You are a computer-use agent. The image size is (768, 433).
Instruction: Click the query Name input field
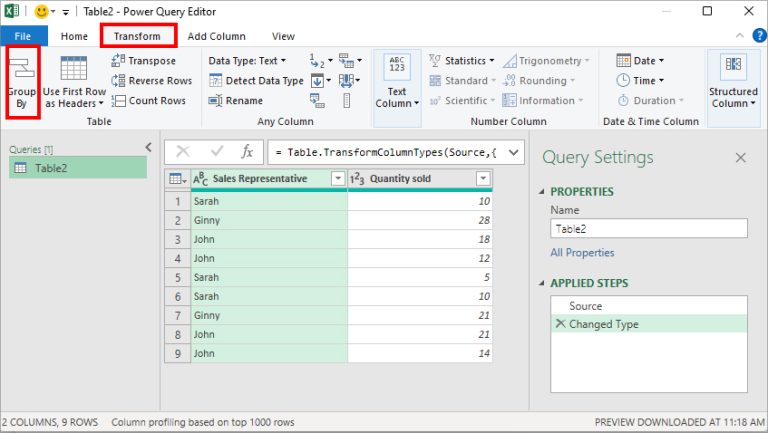649,229
